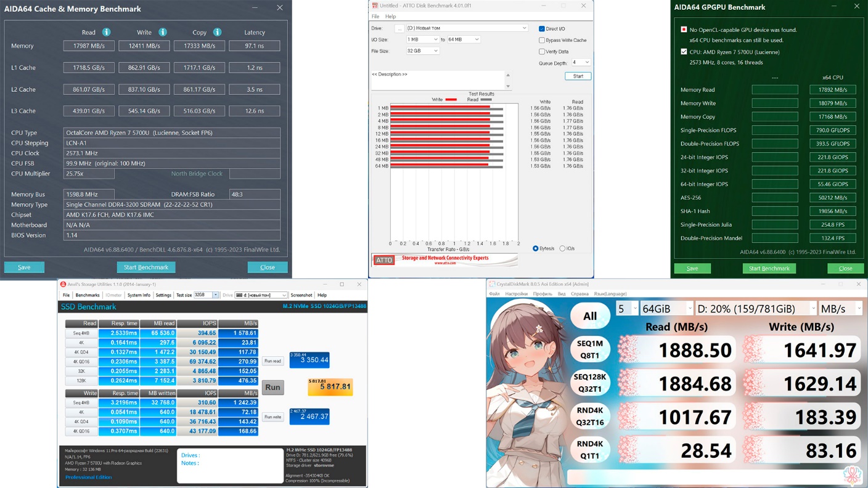Open the Drive dropdown in Anvil's Storage Utilities
The image size is (868, 488).
point(261,295)
